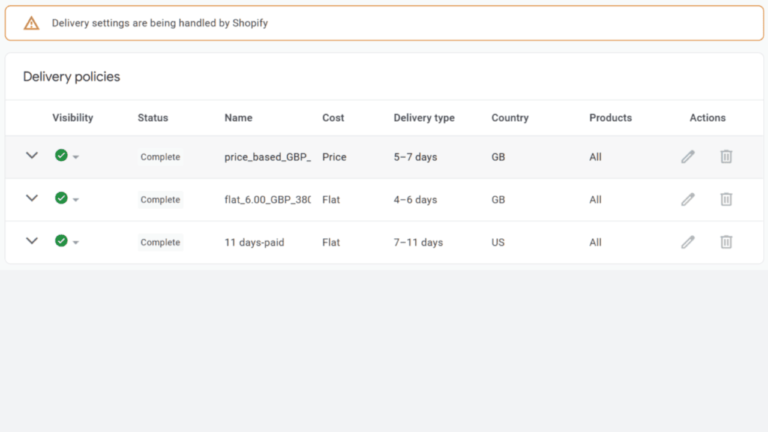This screenshot has height=432, width=768.
Task: Click the warning triangle icon in Shopify banner
Action: click(x=31, y=23)
